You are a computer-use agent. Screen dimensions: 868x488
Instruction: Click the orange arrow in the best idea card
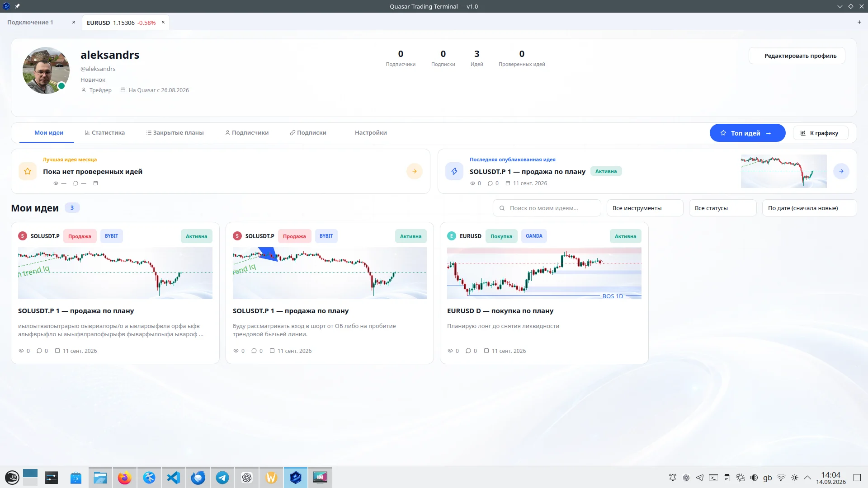click(414, 171)
